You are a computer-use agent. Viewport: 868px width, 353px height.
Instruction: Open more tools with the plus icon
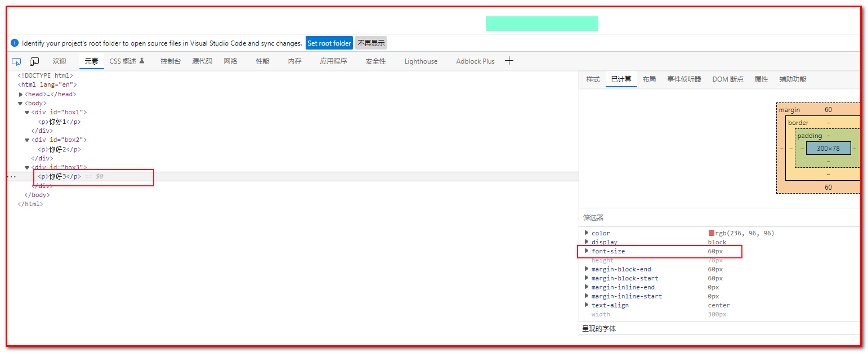[x=509, y=61]
